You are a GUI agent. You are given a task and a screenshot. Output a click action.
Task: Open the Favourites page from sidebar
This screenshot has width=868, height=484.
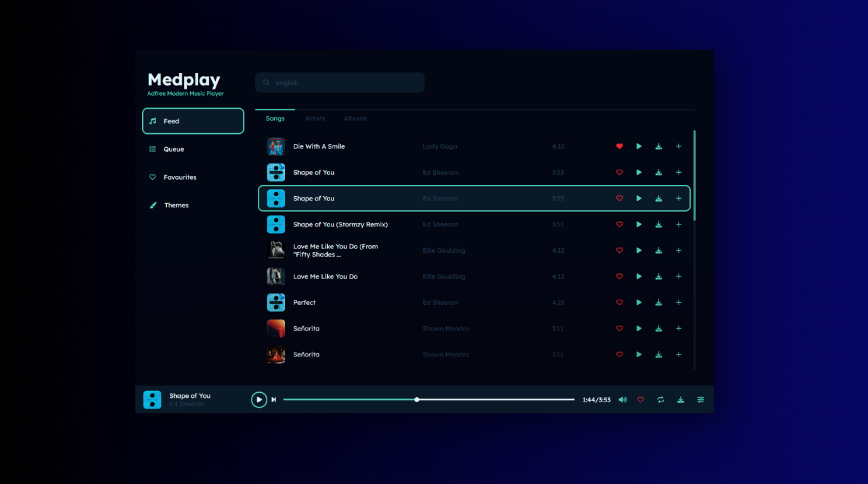point(180,177)
